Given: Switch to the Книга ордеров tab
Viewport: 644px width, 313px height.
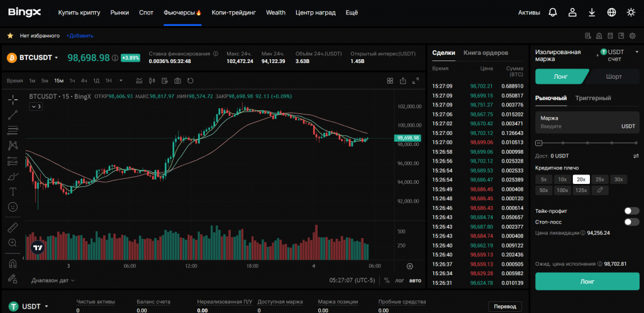Looking at the screenshot, I should 486,53.
